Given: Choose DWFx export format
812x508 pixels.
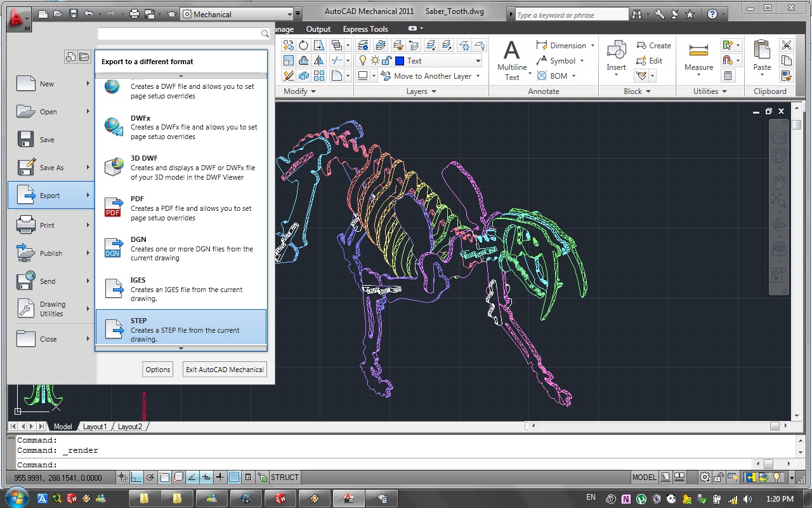Looking at the screenshot, I should point(181,126).
